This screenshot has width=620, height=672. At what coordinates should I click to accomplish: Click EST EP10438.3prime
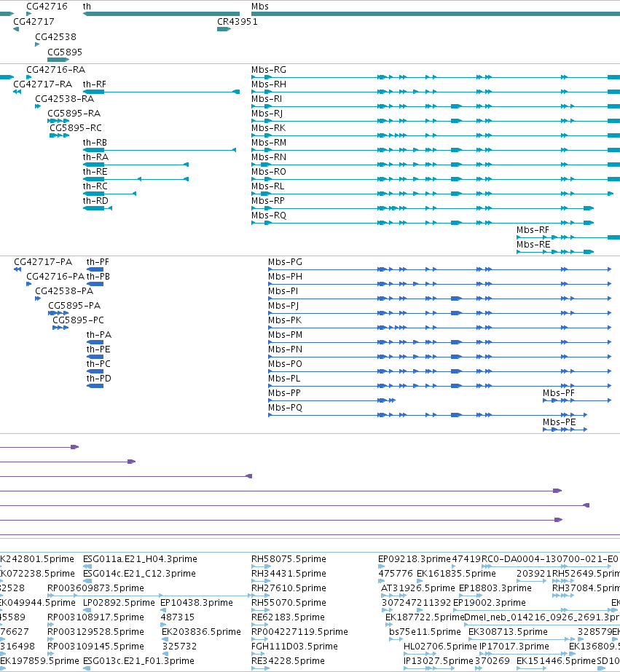197,603
